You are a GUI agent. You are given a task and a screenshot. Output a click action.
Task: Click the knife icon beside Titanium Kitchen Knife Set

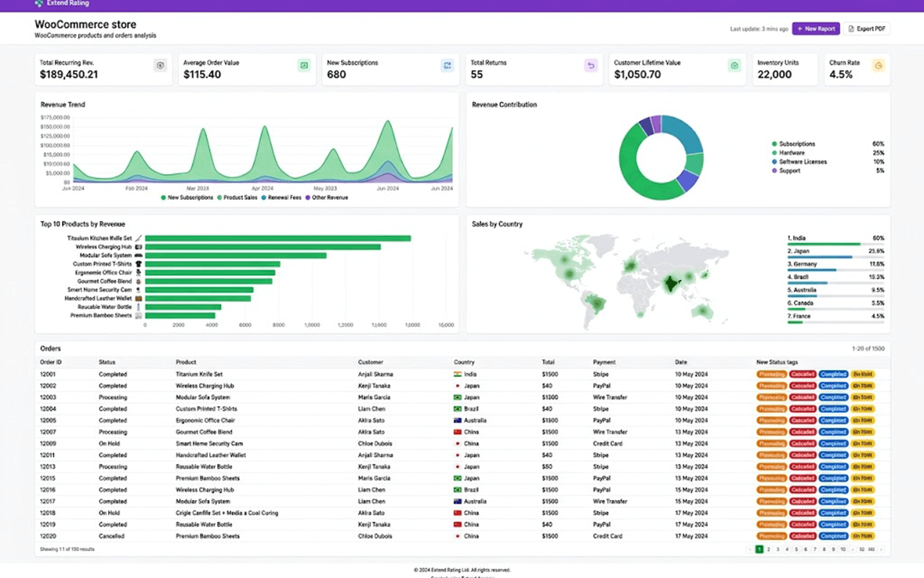[x=139, y=238]
